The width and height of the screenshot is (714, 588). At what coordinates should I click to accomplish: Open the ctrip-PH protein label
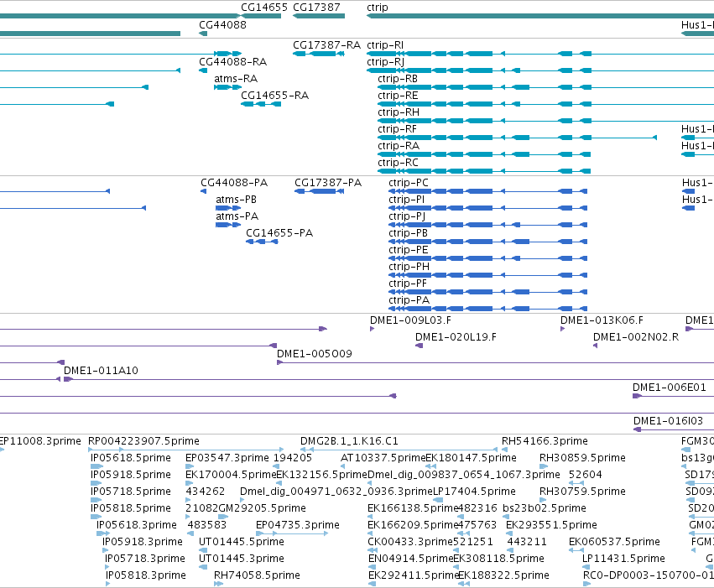click(x=409, y=267)
